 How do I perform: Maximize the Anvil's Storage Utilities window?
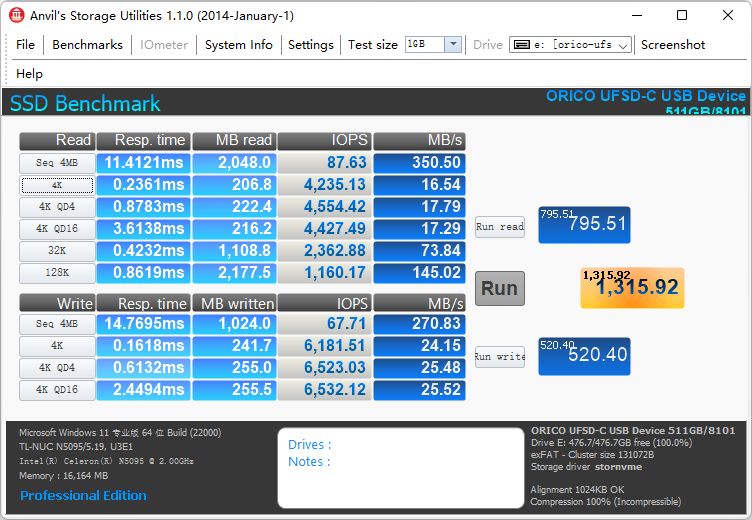(x=682, y=15)
